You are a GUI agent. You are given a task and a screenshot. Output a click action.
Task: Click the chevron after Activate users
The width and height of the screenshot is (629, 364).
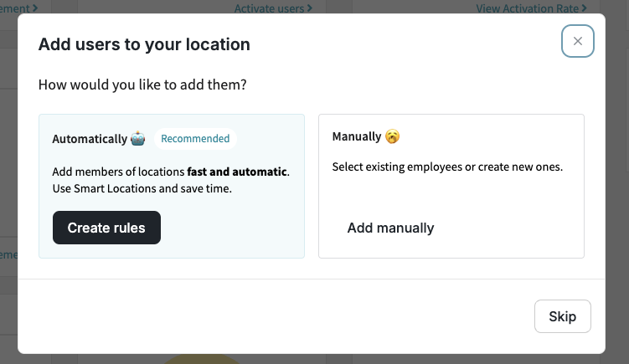click(310, 8)
